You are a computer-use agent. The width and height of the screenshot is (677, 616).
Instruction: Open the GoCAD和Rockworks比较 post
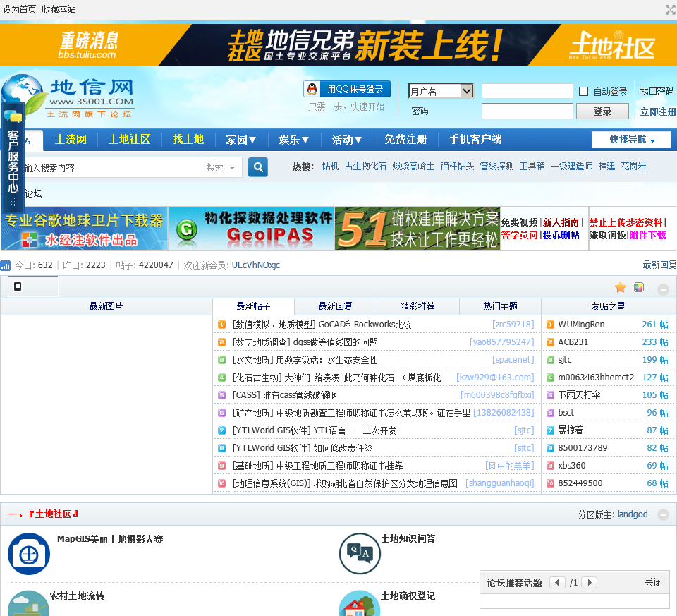(x=365, y=325)
